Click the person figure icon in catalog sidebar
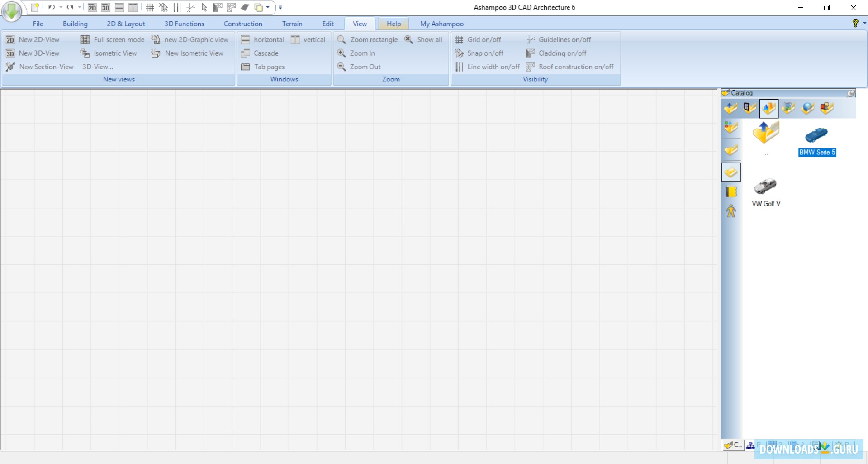868x464 pixels. tap(731, 211)
